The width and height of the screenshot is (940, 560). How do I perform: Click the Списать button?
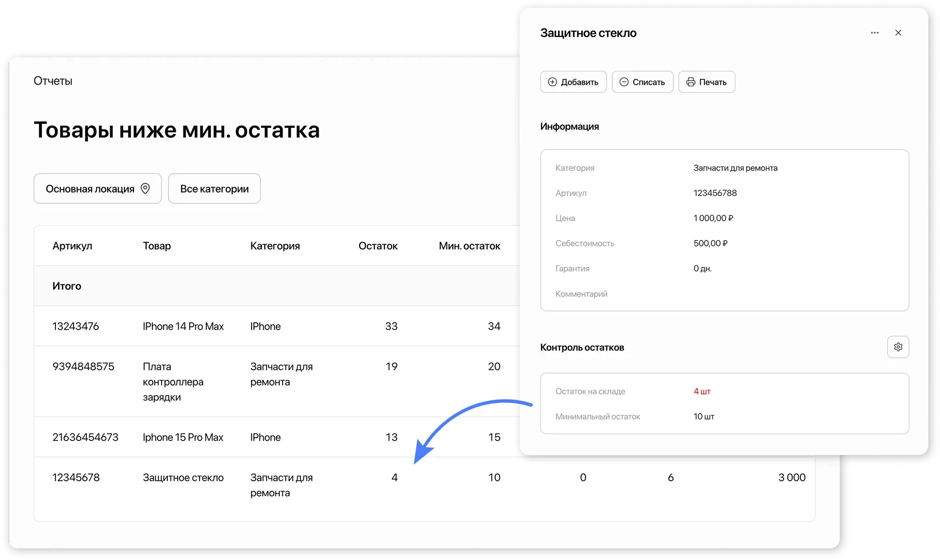pos(642,82)
